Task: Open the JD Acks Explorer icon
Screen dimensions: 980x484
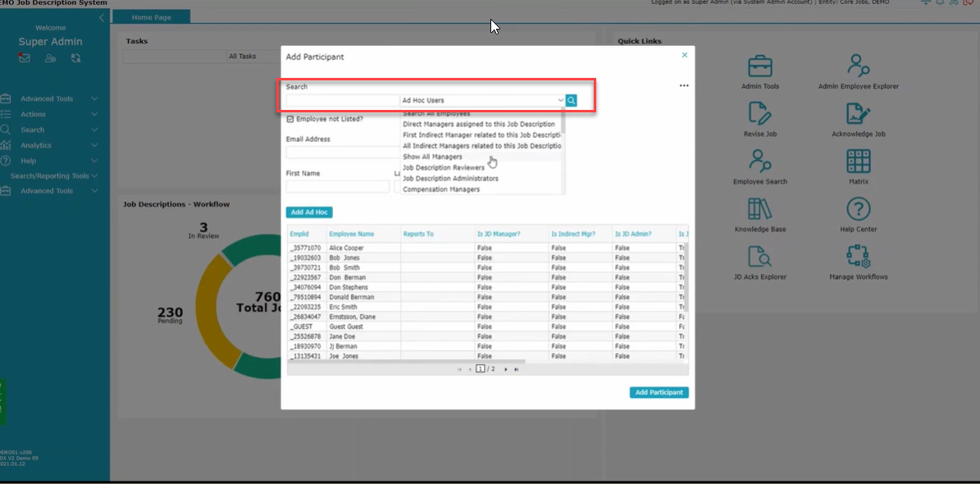Action: (759, 258)
